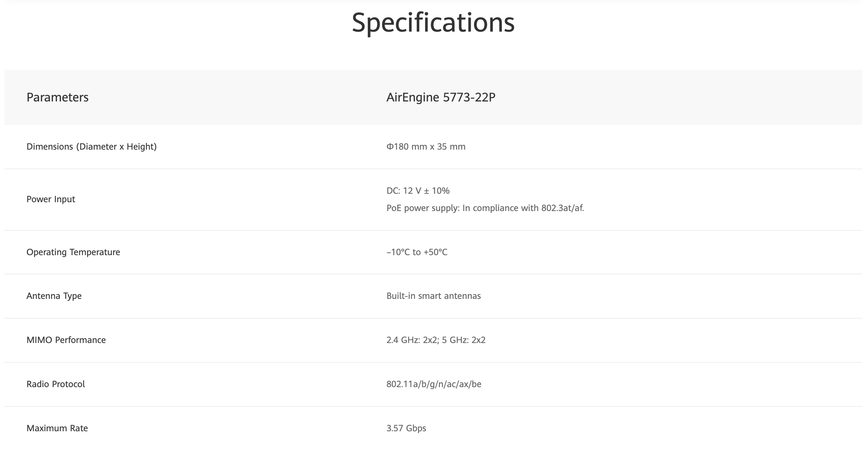Select the Power Input row label
Screen dimensions: 868x450
51,199
